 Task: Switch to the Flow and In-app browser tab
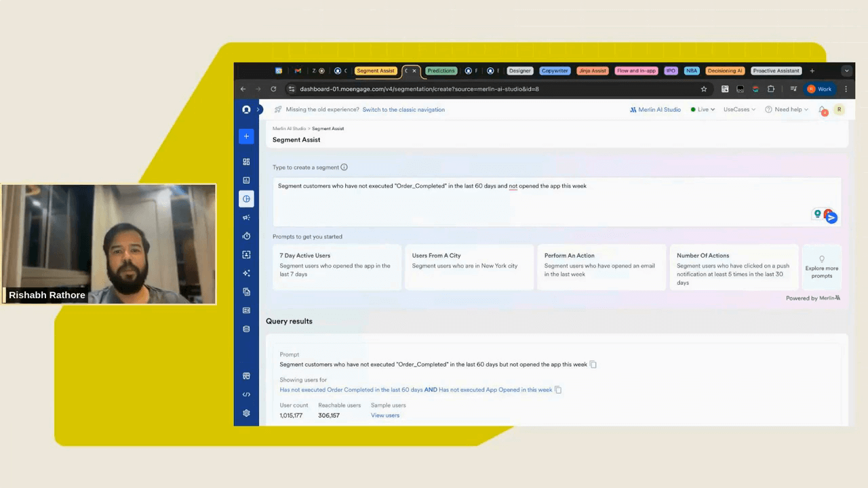pos(636,70)
